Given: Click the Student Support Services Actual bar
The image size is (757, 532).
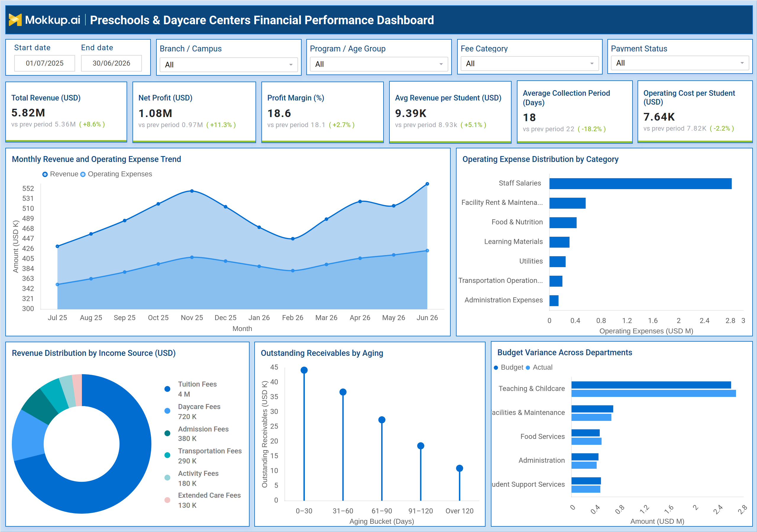Looking at the screenshot, I should [x=586, y=489].
